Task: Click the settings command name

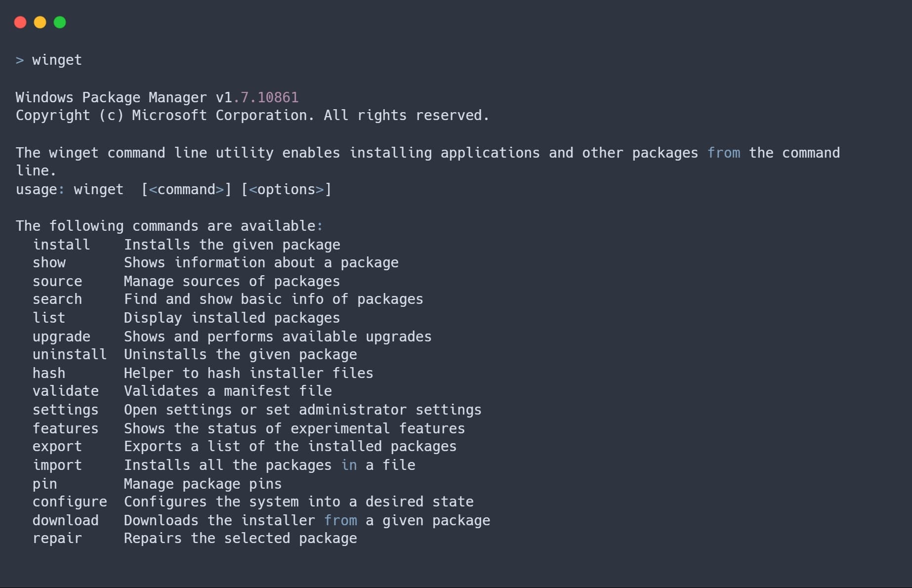Action: pos(66,411)
